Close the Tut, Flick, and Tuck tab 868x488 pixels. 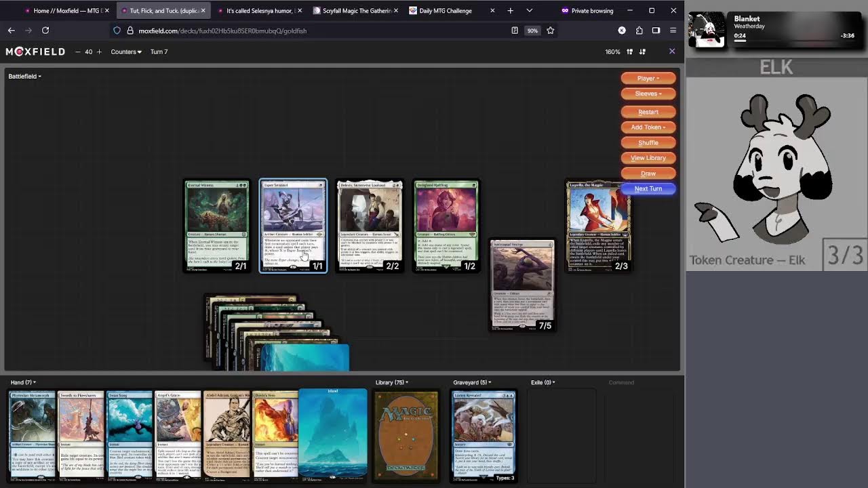[x=203, y=11]
